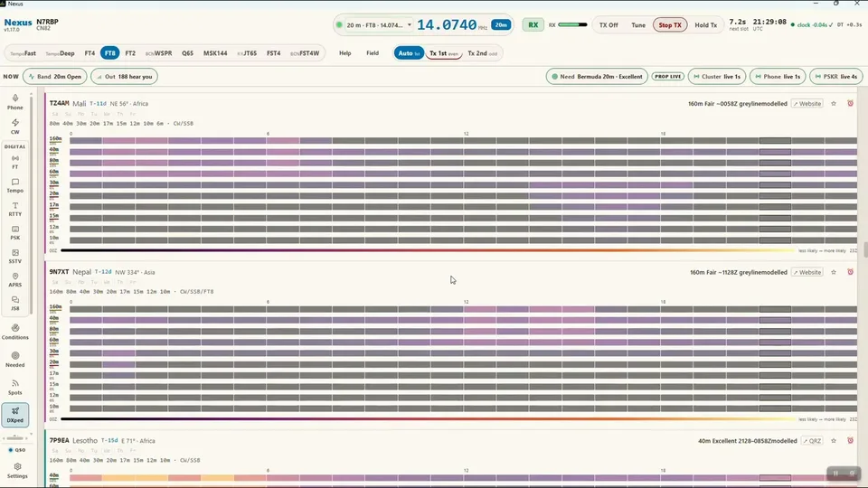Select Tx 2nd odd slot
This screenshot has height=488, width=868.
(482, 53)
